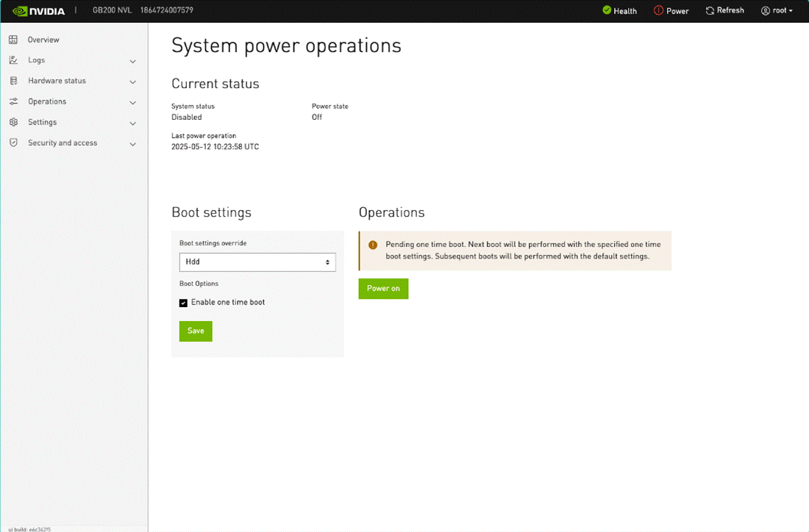
Task: Expand the Settings section chevron
Action: pos(133,123)
